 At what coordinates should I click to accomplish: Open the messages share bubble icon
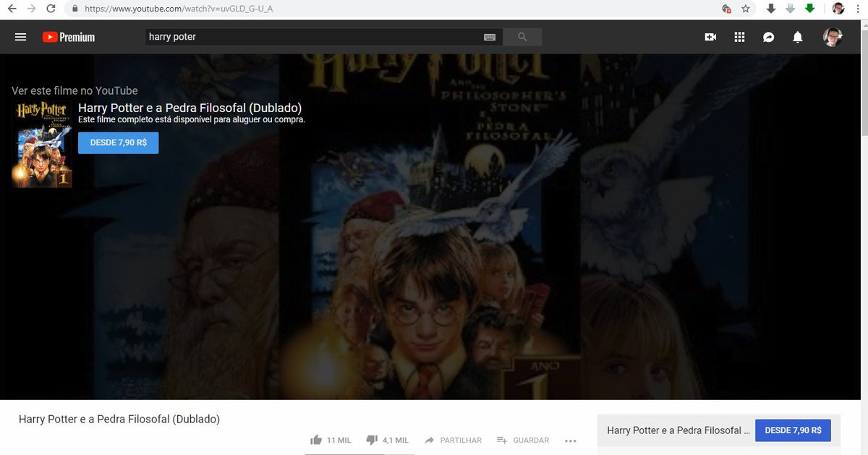tap(768, 37)
